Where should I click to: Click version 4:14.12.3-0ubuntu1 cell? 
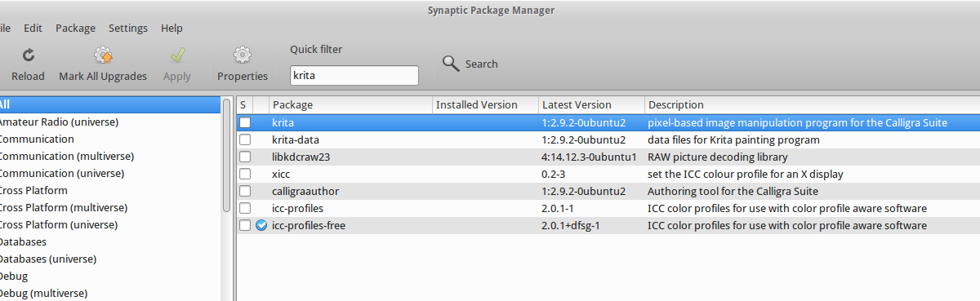[x=588, y=157]
